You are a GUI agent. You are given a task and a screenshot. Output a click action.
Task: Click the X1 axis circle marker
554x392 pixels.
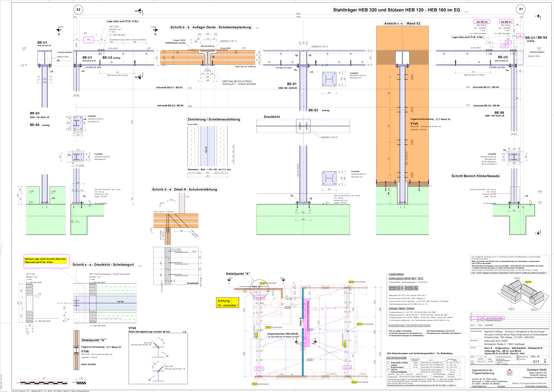521,9
